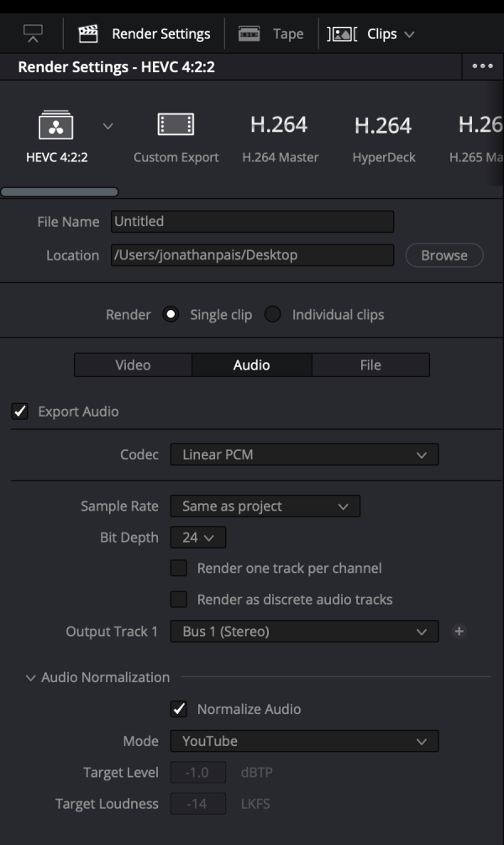Image resolution: width=504 pixels, height=845 pixels.
Task: Select the H.264 Master preset
Action: (x=279, y=126)
